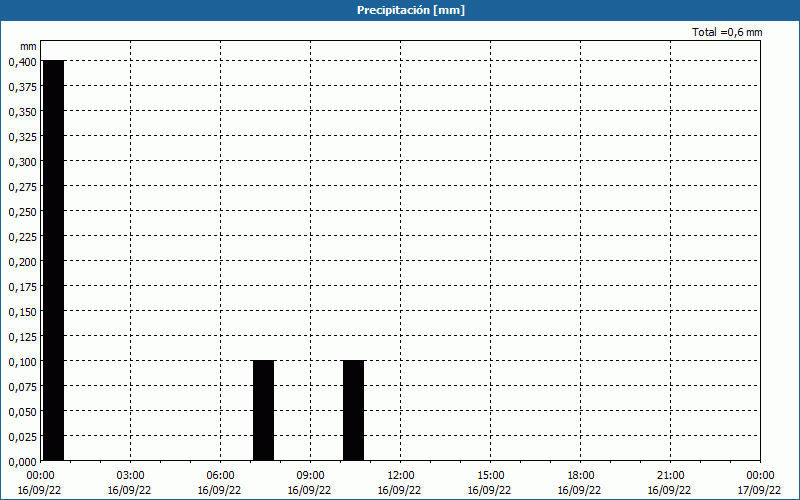The height and width of the screenshot is (500, 800).
Task: Click the 0,400 Y-axis value
Action: (x=22, y=62)
